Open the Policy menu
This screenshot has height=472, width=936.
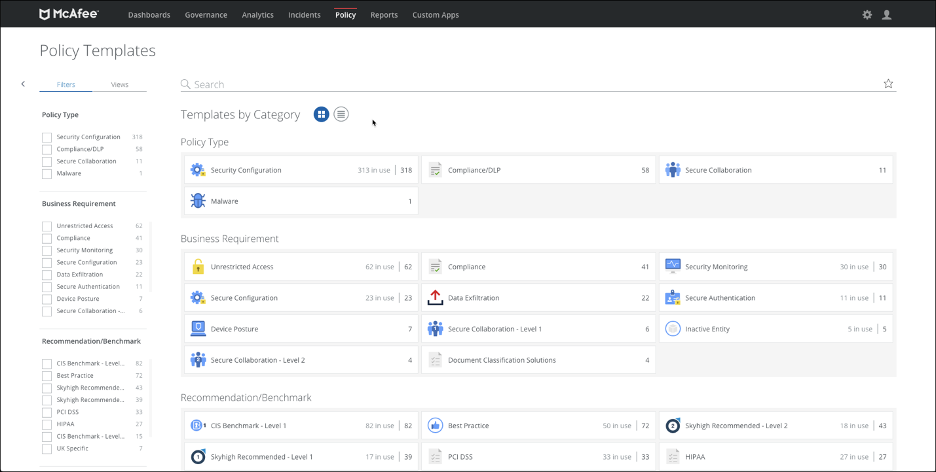point(346,15)
